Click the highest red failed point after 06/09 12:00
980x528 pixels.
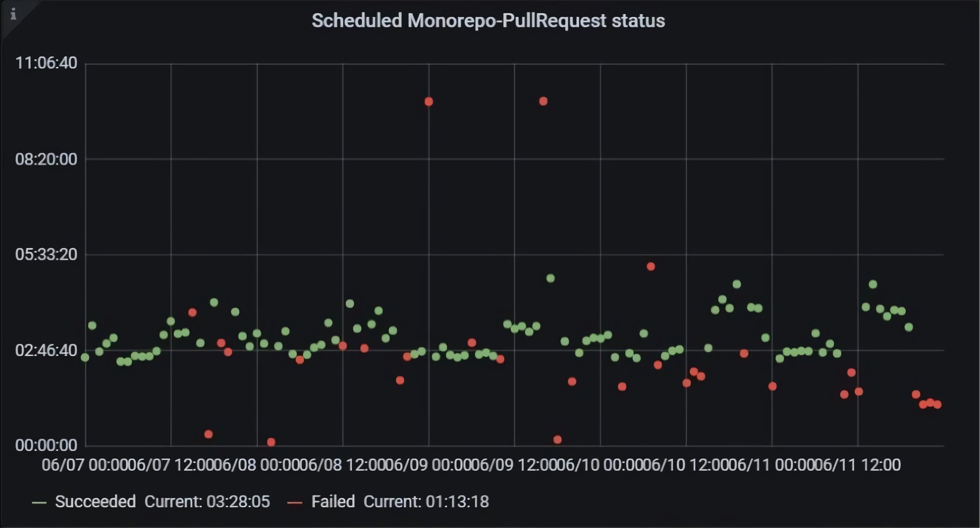point(543,101)
